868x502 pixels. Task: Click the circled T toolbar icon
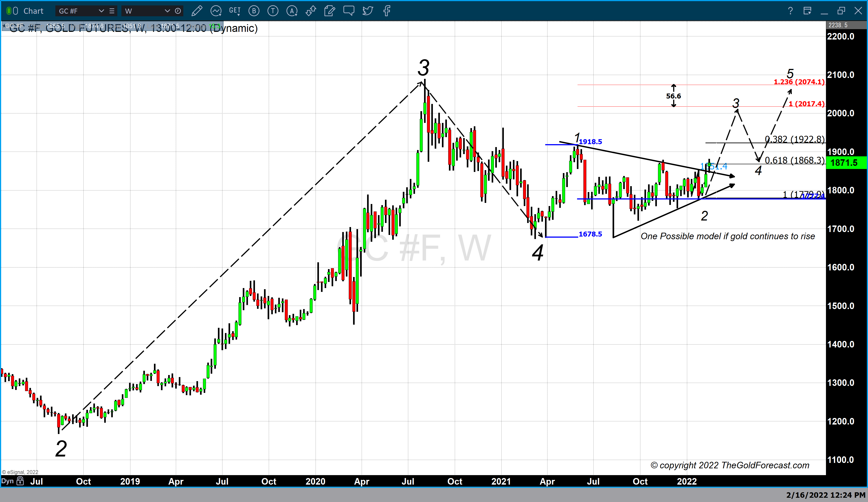pos(273,11)
